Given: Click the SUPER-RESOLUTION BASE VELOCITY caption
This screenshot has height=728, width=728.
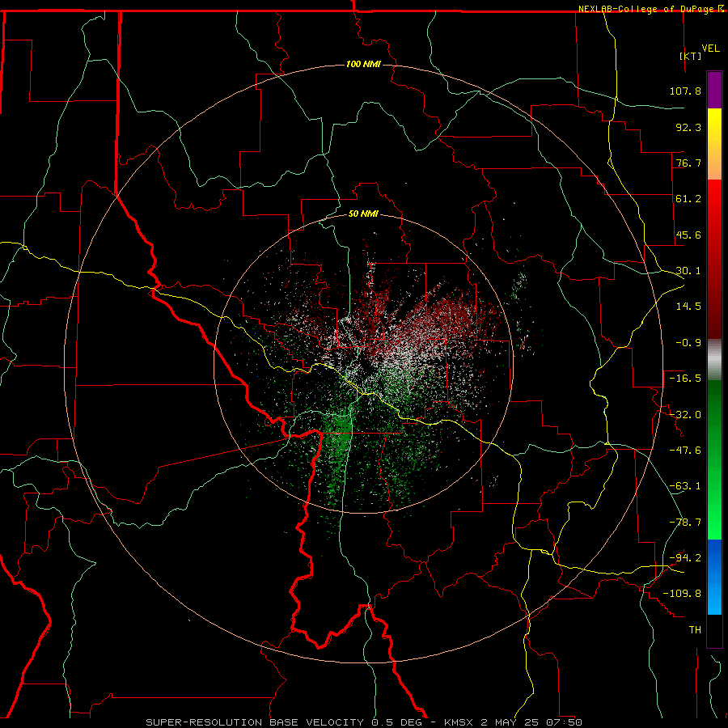Looking at the screenshot, I should (x=255, y=722).
